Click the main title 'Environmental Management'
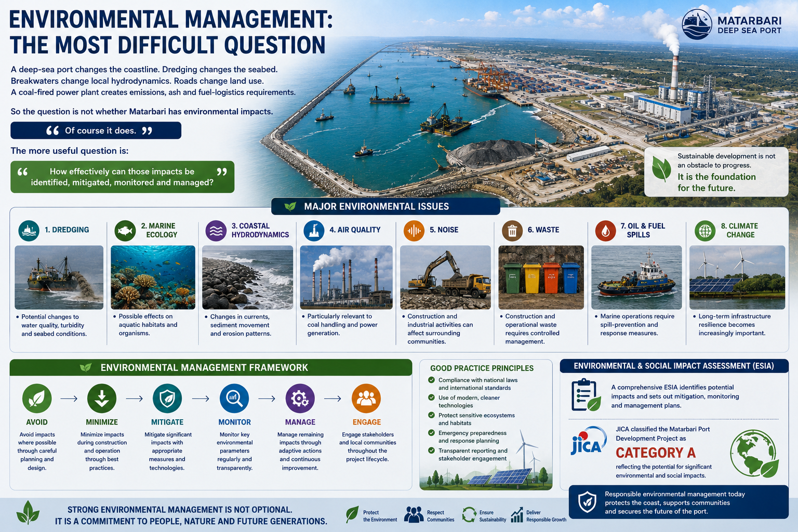Screen dimensions: 798x532 coord(171,20)
